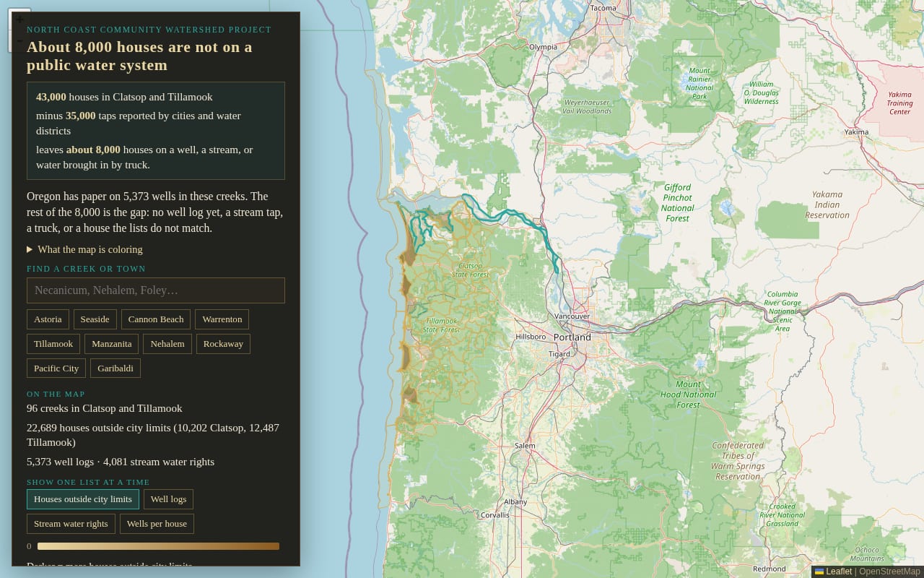Choose the Cannon Beach town chip
This screenshot has height=578, width=924.
[x=156, y=319]
